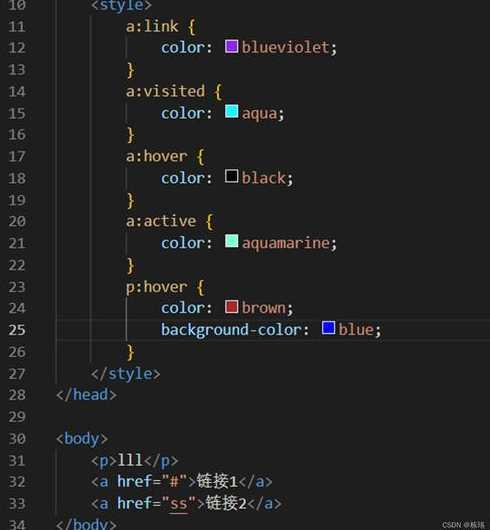Click the <p>lll</p> paragraph line
This screenshot has width=490, height=530.
pyautogui.click(x=134, y=460)
